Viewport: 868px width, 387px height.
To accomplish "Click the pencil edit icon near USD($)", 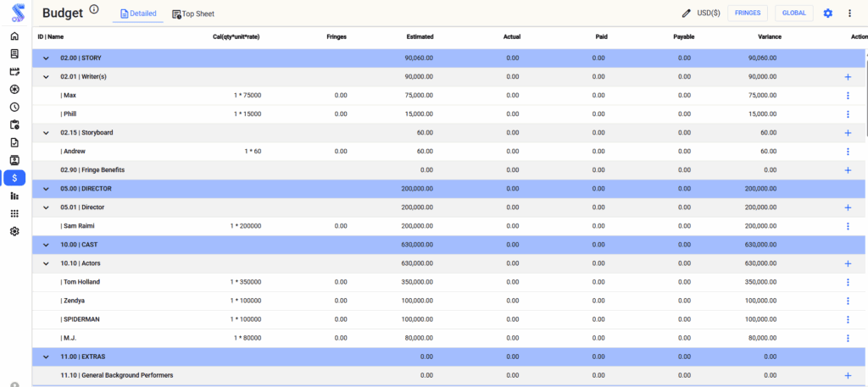I will pyautogui.click(x=687, y=14).
